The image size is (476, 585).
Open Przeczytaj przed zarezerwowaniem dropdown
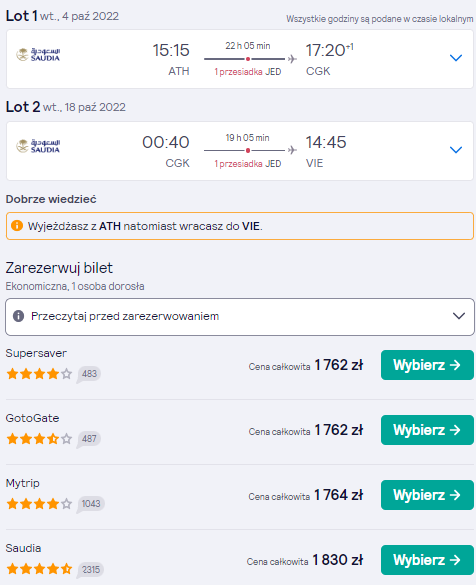point(240,316)
